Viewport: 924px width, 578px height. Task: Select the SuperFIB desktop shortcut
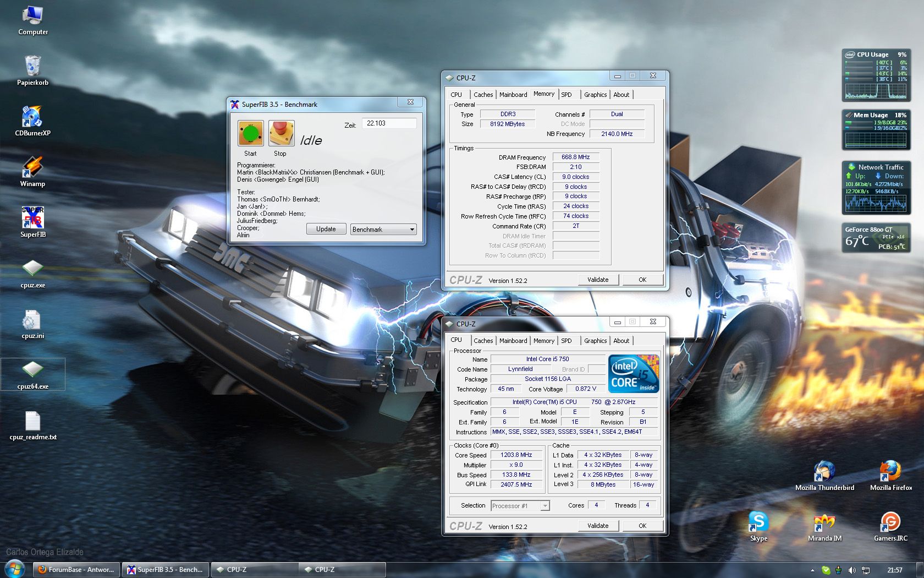pos(33,222)
